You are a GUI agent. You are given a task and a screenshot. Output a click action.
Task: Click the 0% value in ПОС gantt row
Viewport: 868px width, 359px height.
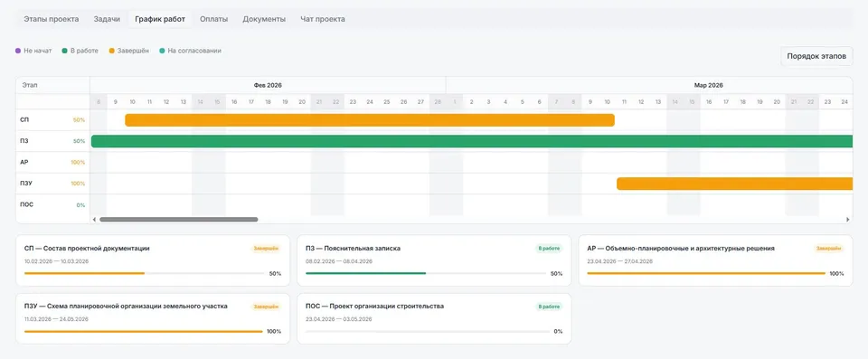(x=80, y=205)
